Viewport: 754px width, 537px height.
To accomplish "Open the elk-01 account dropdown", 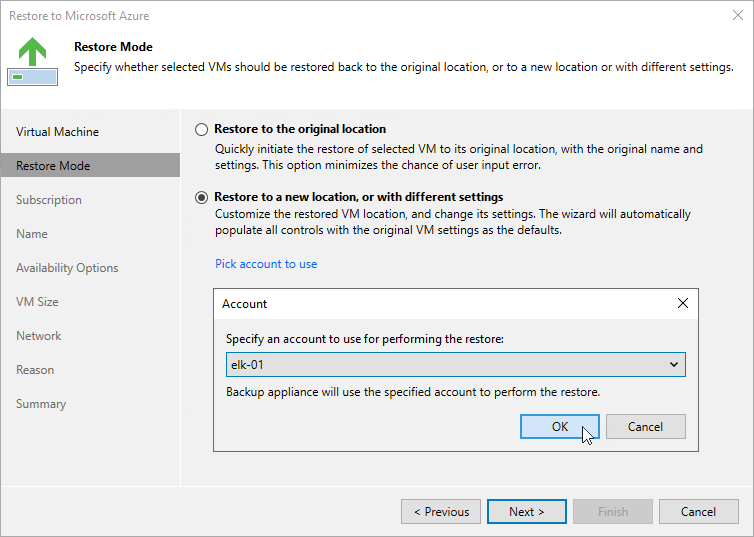I will tap(455, 364).
